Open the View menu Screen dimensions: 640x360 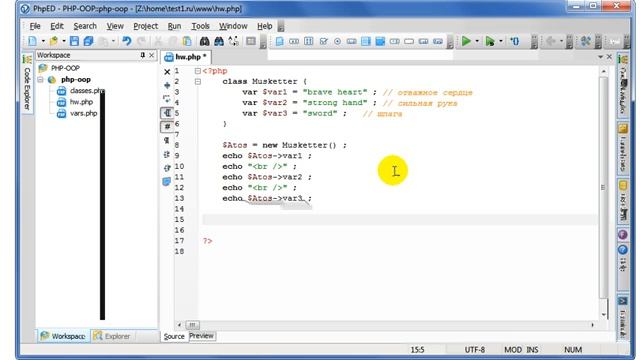[115, 26]
